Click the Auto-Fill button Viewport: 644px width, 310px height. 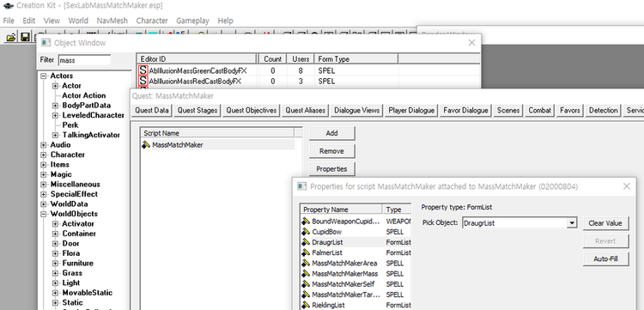(605, 259)
